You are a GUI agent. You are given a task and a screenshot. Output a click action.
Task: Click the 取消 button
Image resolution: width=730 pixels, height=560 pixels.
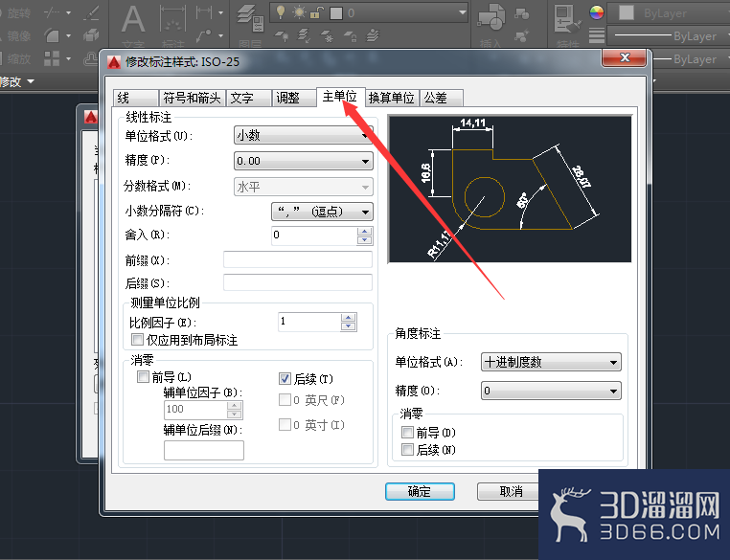[512, 491]
